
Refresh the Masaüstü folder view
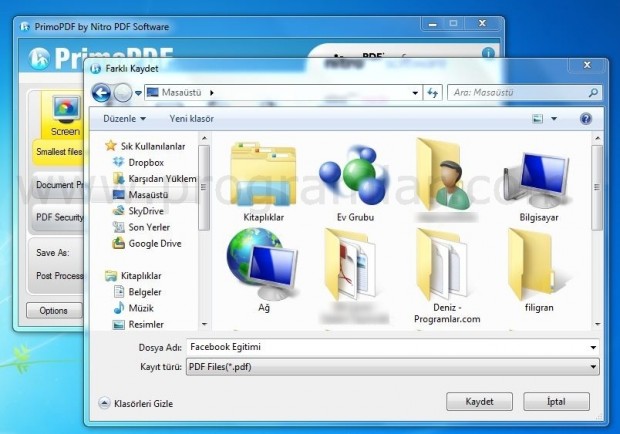[x=433, y=93]
